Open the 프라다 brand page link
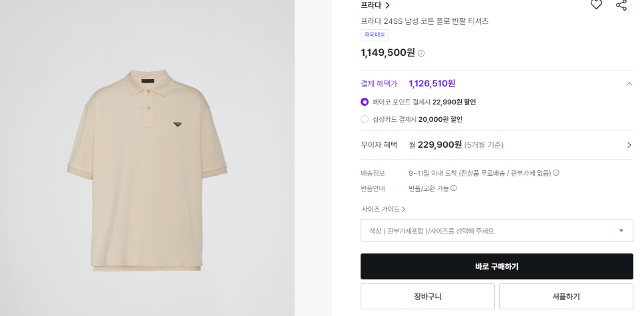 coord(375,5)
